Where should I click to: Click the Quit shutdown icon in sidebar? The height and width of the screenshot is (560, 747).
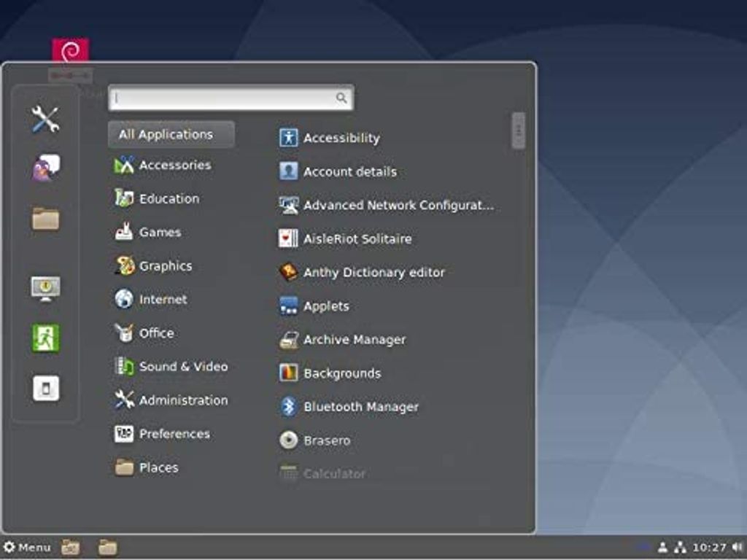[45, 388]
